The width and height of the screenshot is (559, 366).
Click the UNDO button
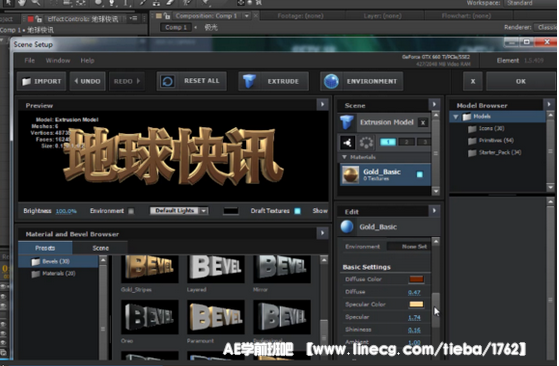tap(87, 81)
